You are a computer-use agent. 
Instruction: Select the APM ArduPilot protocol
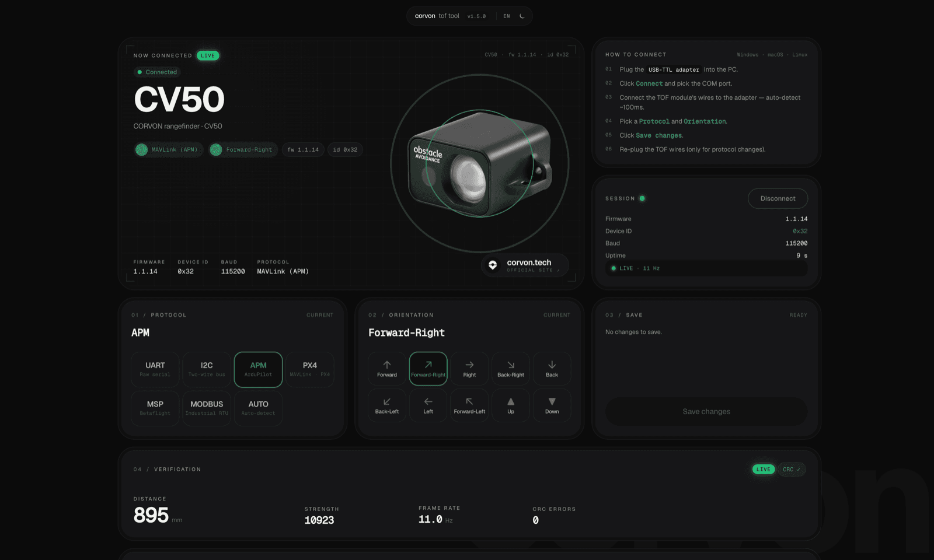tap(258, 369)
